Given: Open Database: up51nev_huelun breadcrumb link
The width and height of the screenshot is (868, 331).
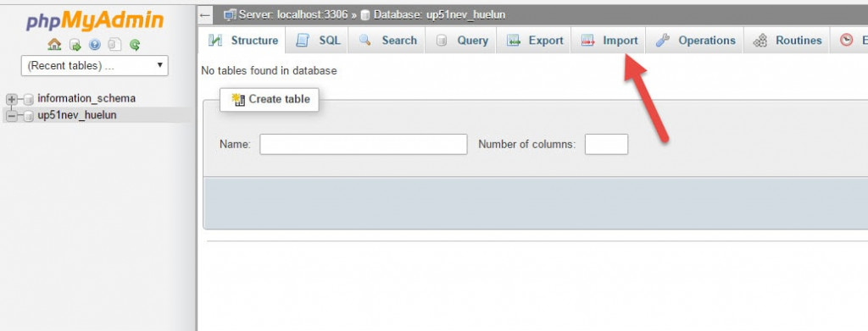Looking at the screenshot, I should pyautogui.click(x=440, y=15).
